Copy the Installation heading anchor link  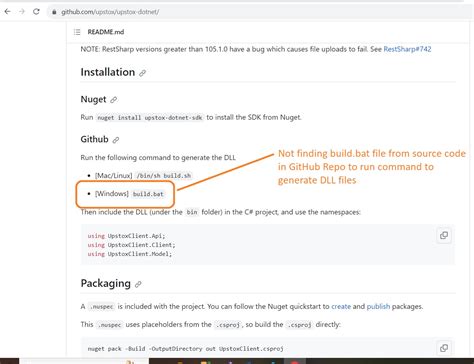(x=142, y=73)
